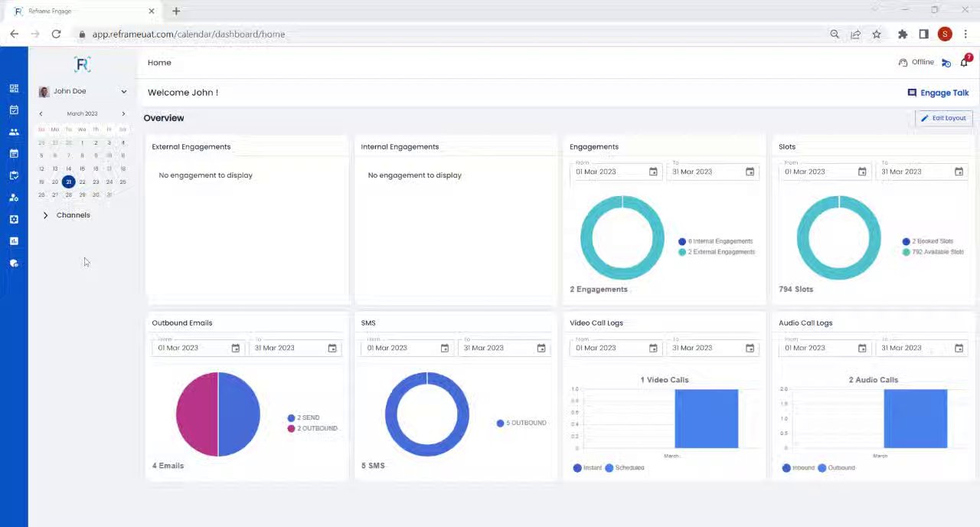Open the Chrome three-dot menu
The height and width of the screenshot is (527, 980).
[x=965, y=34]
